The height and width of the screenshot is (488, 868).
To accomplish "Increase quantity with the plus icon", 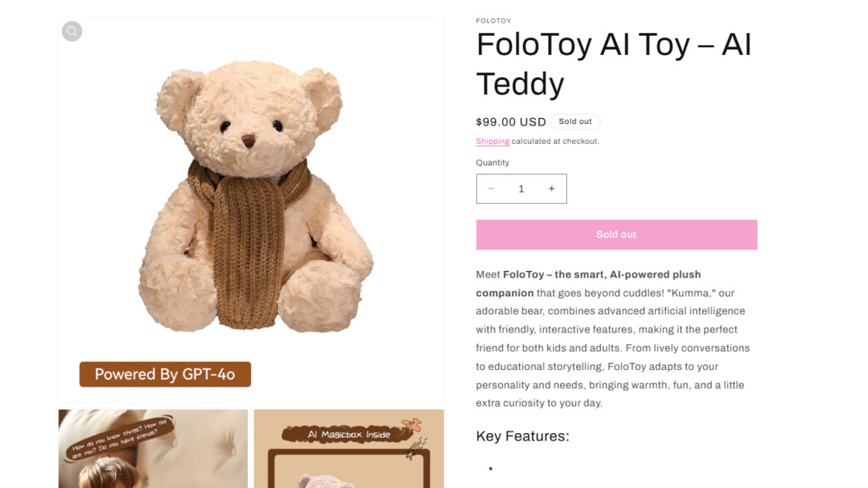I will (551, 189).
